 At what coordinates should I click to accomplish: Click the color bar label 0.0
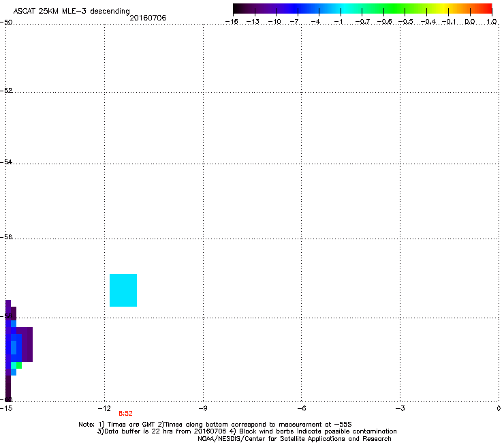tap(470, 22)
